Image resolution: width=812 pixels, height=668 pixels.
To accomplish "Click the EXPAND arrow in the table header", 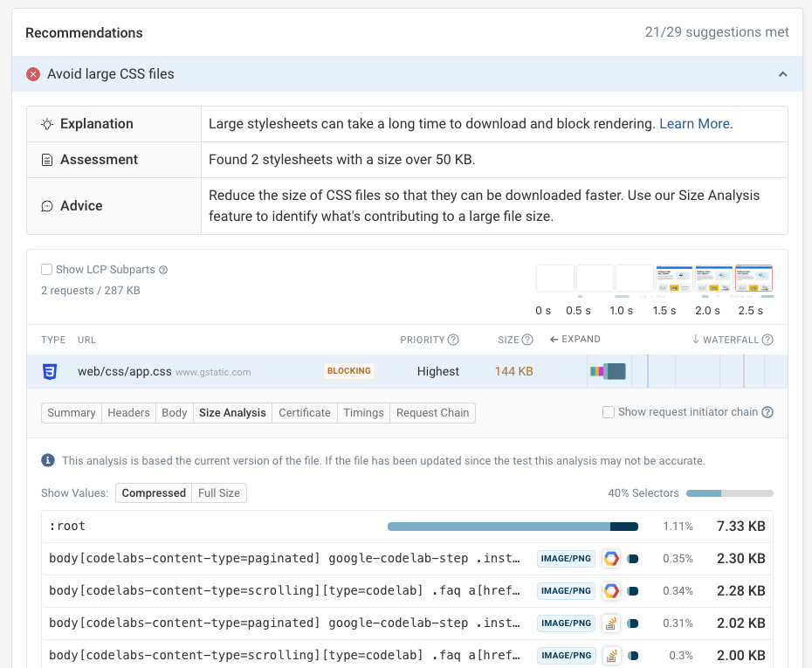I will click(x=553, y=339).
